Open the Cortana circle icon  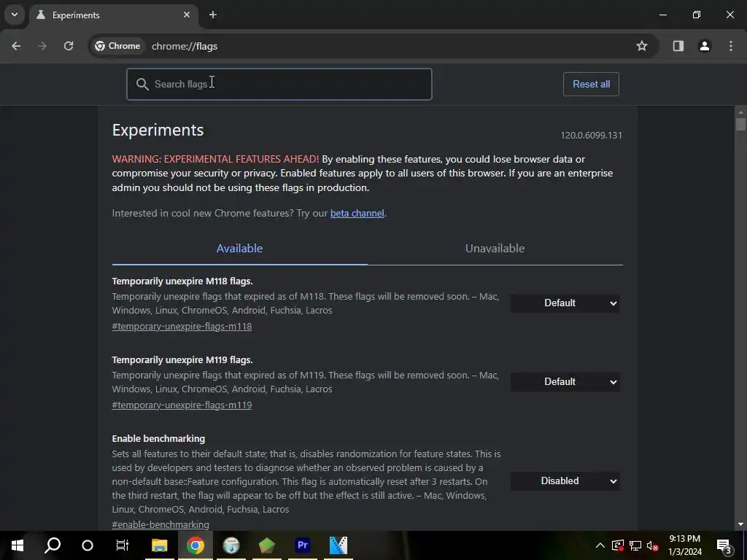88,545
